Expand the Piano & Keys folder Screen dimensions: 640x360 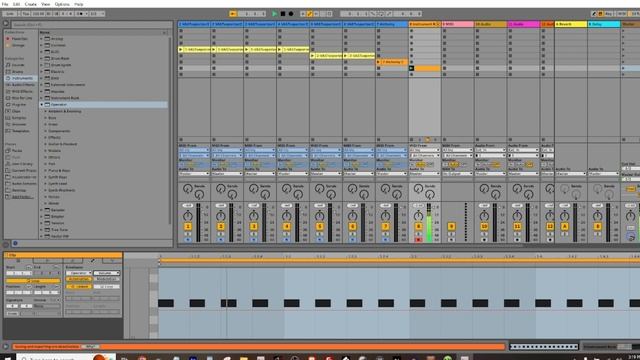coord(46,171)
